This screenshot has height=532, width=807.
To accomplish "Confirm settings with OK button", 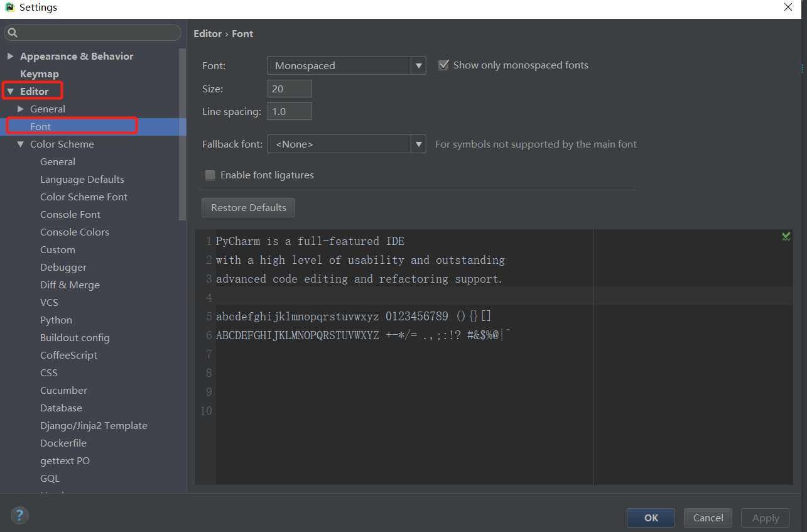I will pyautogui.click(x=651, y=518).
